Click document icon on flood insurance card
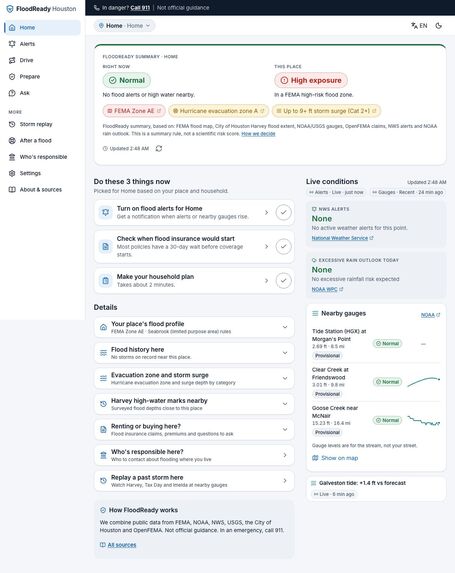This screenshot has width=455, height=573. [106, 247]
